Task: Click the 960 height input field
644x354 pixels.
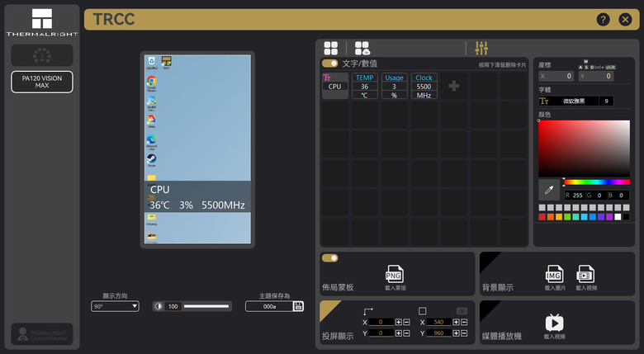Action: pyautogui.click(x=438, y=333)
